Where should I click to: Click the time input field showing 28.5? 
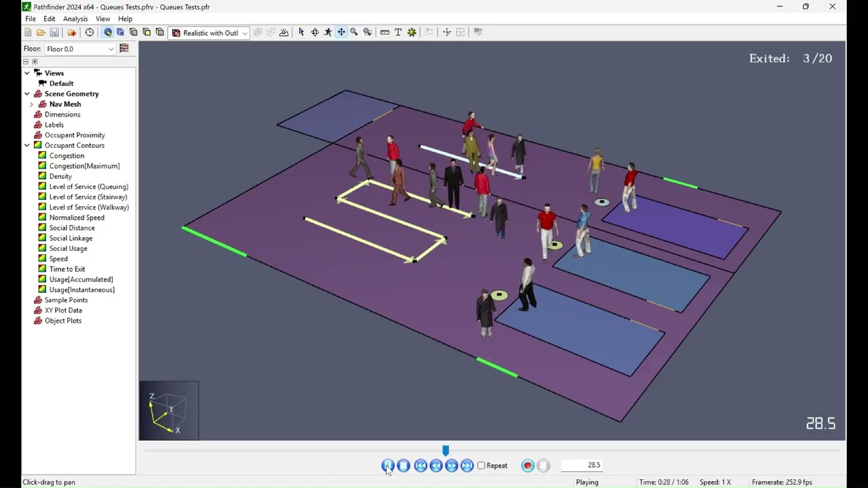pos(582,466)
